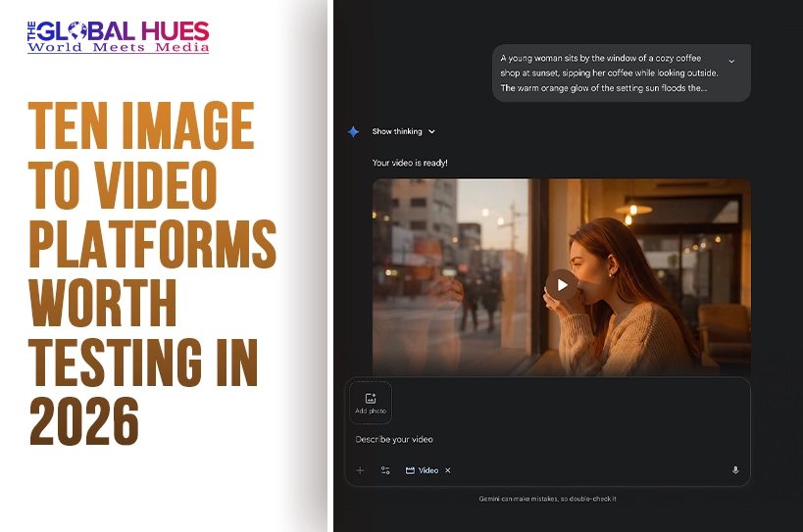Expand the prompt message chevron
803x532 pixels.
click(731, 61)
